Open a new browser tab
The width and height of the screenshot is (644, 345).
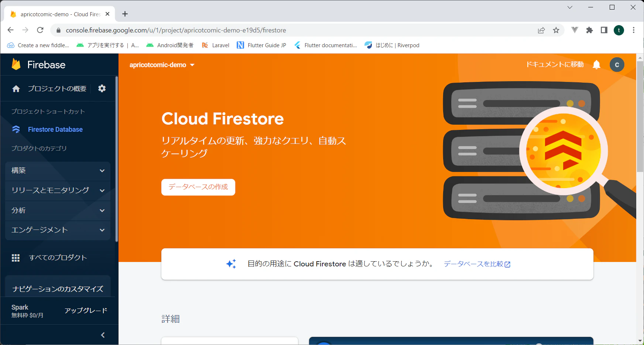pyautogui.click(x=125, y=14)
